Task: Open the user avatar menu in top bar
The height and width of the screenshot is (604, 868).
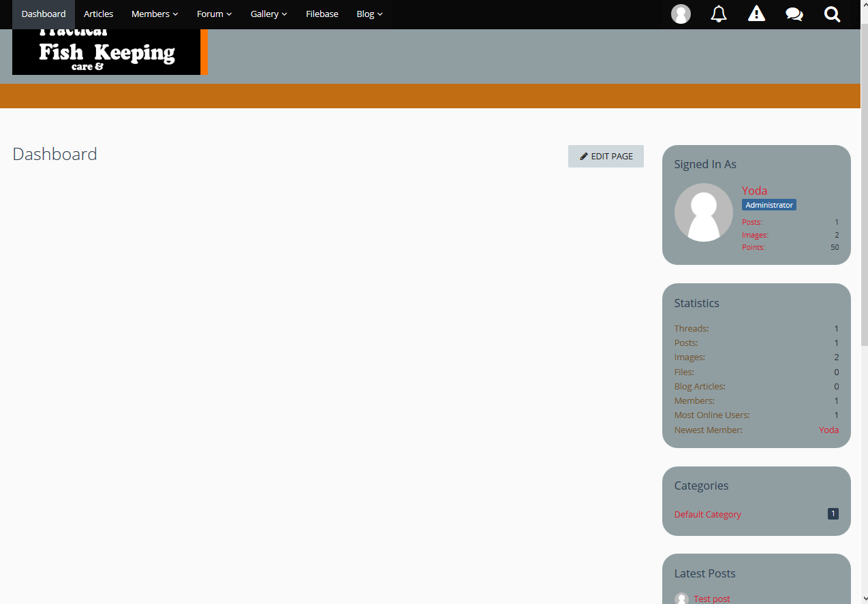Action: (681, 14)
